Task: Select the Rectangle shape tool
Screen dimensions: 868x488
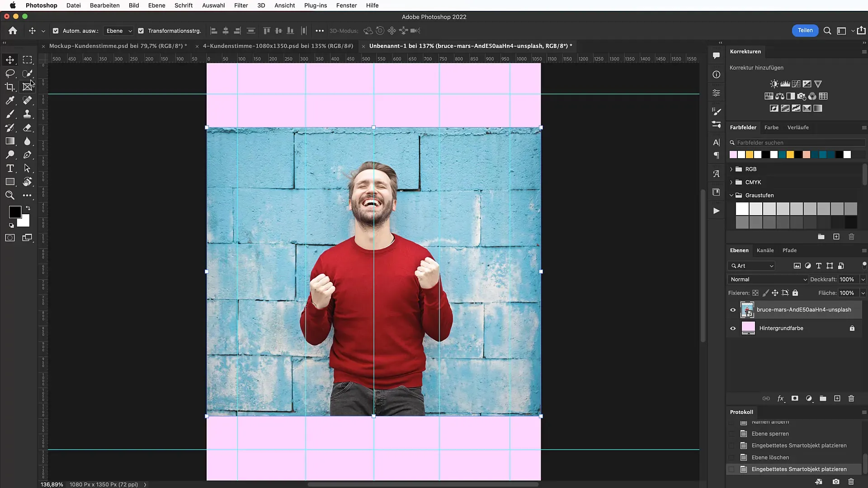Action: point(10,182)
